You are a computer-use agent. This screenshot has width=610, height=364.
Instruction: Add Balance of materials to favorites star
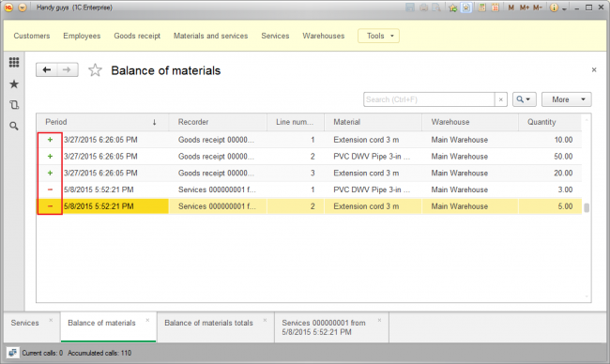[95, 70]
